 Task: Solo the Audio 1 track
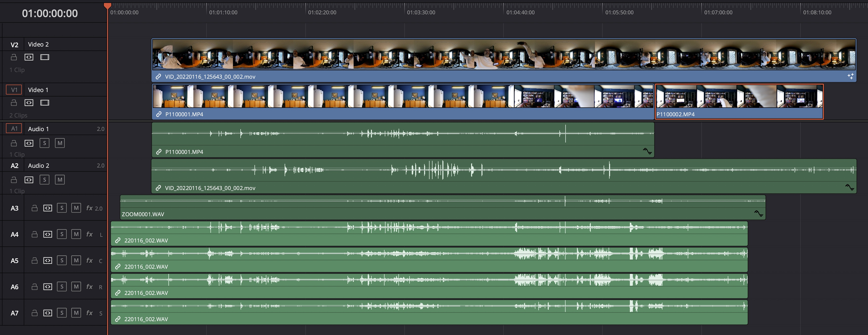tap(45, 143)
